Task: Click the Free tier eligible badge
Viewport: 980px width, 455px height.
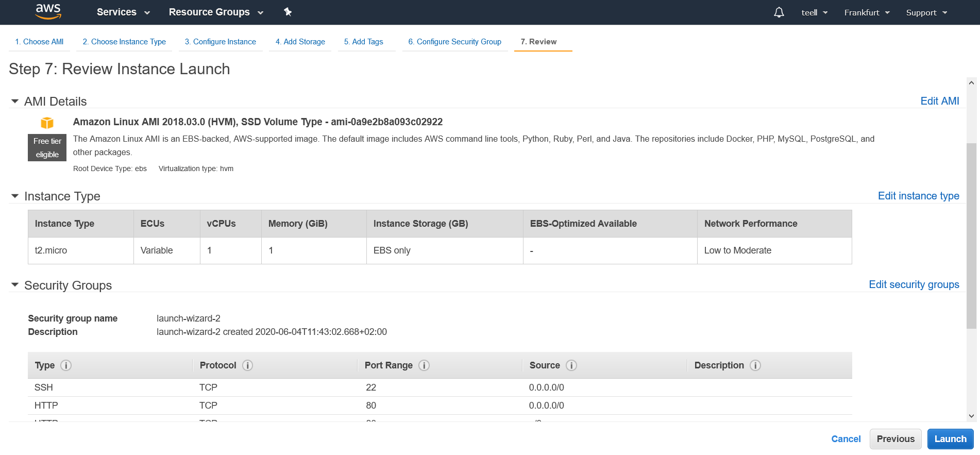Action: coord(47,148)
